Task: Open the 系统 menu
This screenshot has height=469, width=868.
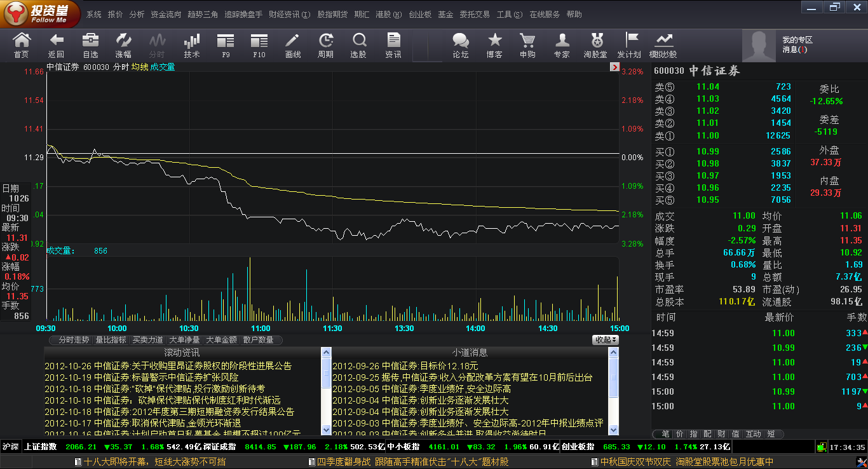Action: [x=94, y=15]
